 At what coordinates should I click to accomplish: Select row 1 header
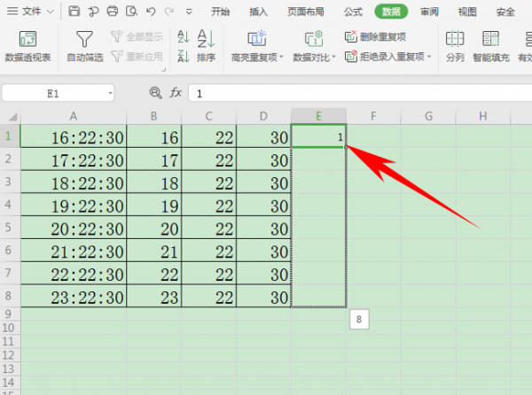(9, 136)
